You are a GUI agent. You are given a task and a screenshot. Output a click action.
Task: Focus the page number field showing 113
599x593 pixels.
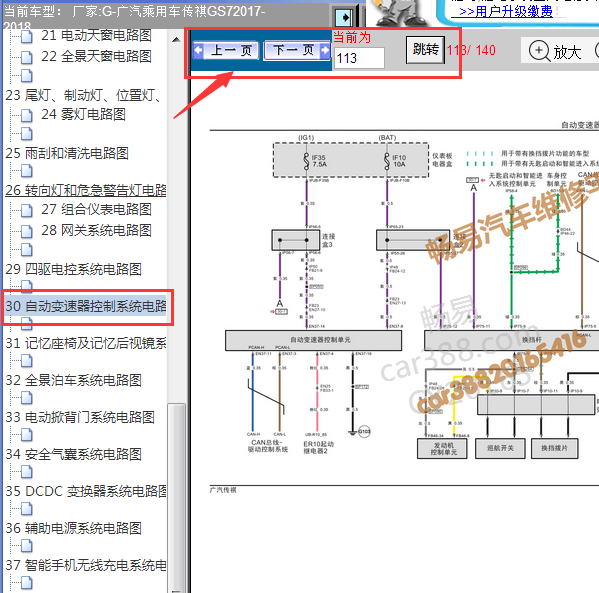(x=359, y=58)
